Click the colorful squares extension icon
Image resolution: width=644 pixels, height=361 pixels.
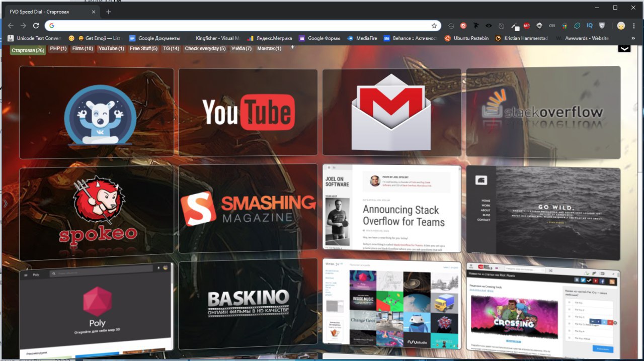(565, 26)
